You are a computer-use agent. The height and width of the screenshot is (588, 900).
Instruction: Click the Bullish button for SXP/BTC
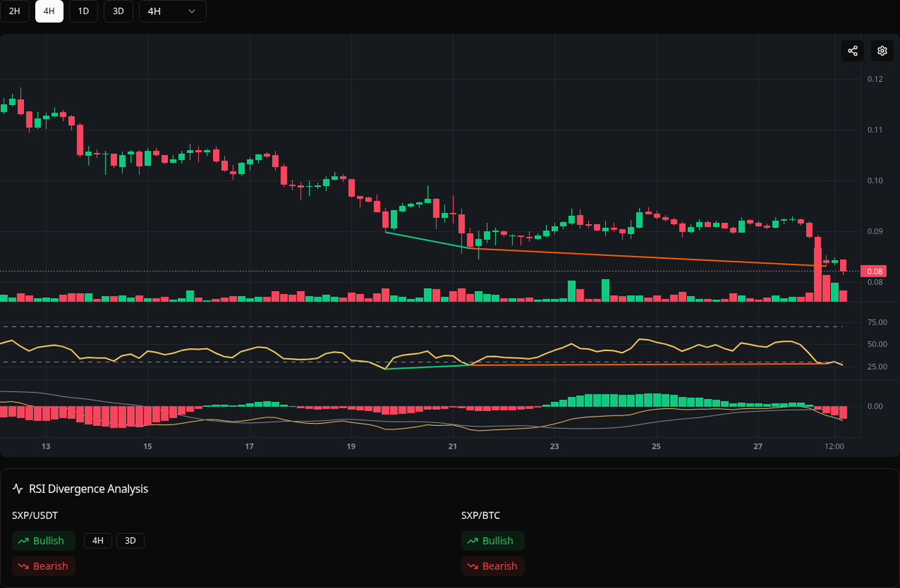493,540
